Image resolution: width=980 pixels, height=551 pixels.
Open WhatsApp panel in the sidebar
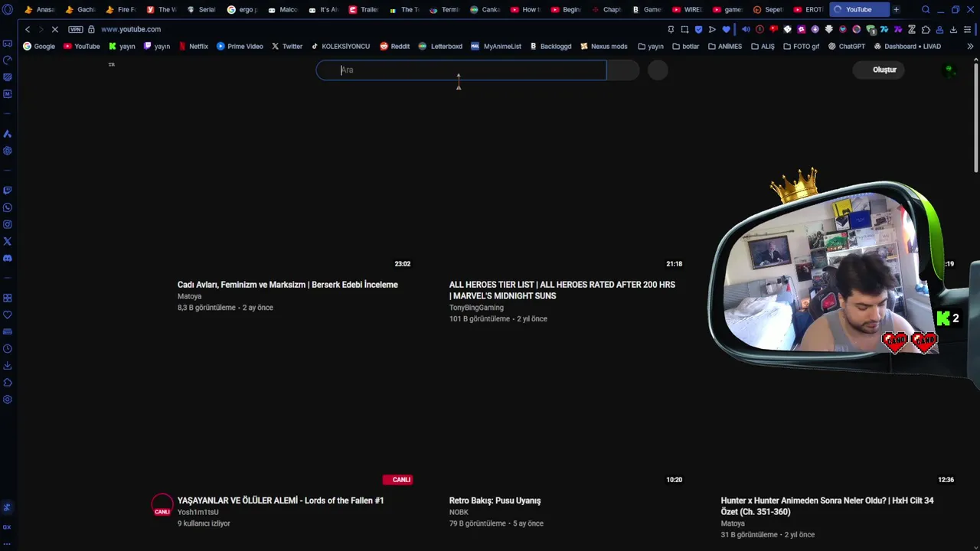click(8, 207)
